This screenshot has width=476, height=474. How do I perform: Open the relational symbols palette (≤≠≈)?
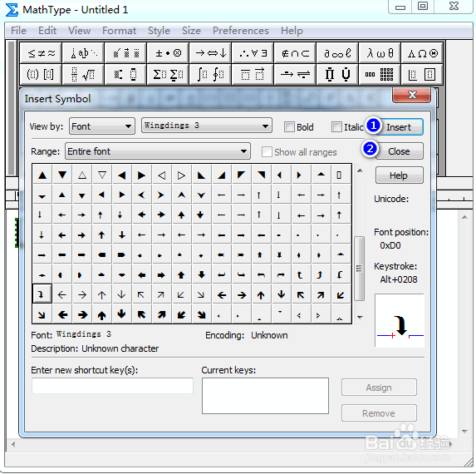tap(41, 53)
